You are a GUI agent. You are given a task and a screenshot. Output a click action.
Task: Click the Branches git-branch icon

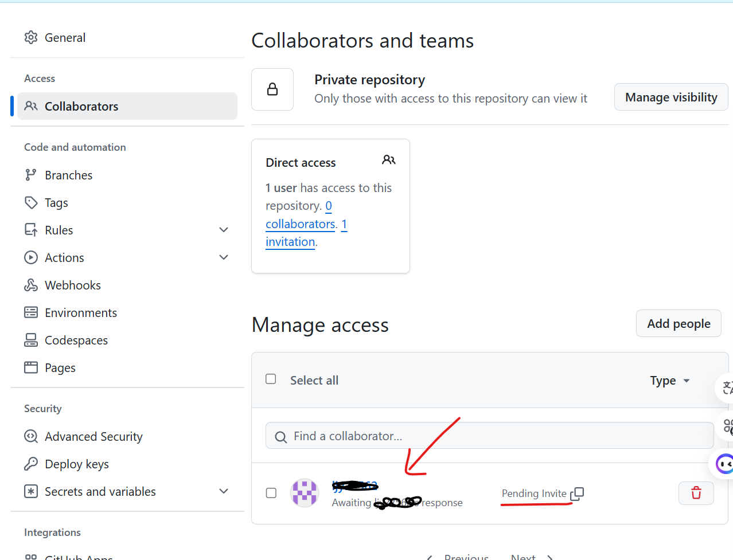pos(31,175)
